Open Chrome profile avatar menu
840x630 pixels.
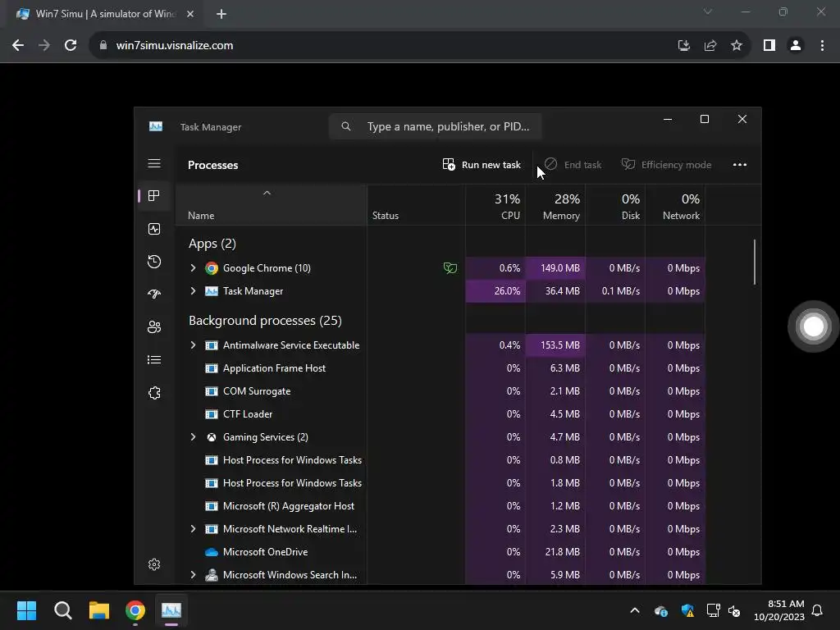coord(796,46)
